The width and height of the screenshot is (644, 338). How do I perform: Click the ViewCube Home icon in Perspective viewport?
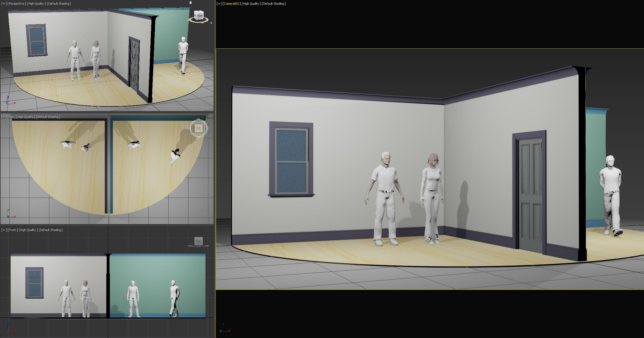pos(191,3)
